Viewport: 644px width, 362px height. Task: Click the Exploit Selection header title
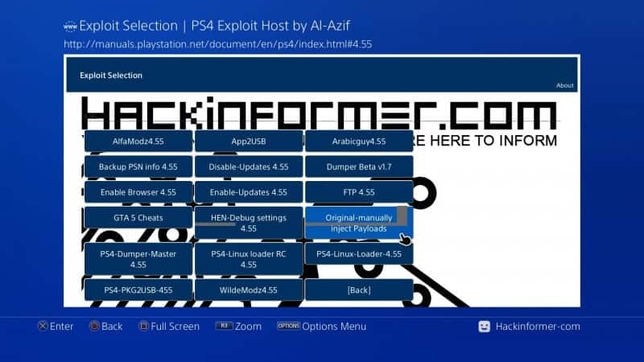point(111,75)
